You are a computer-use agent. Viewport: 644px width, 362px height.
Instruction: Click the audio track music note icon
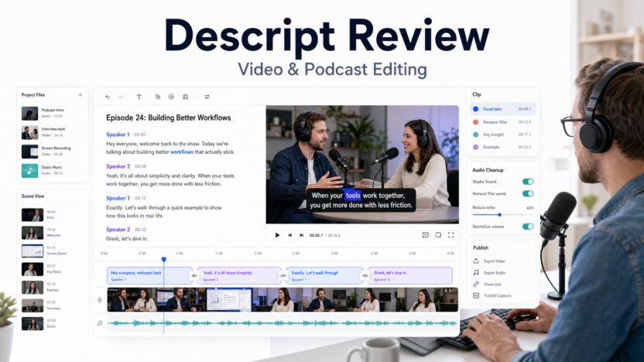[x=100, y=323]
